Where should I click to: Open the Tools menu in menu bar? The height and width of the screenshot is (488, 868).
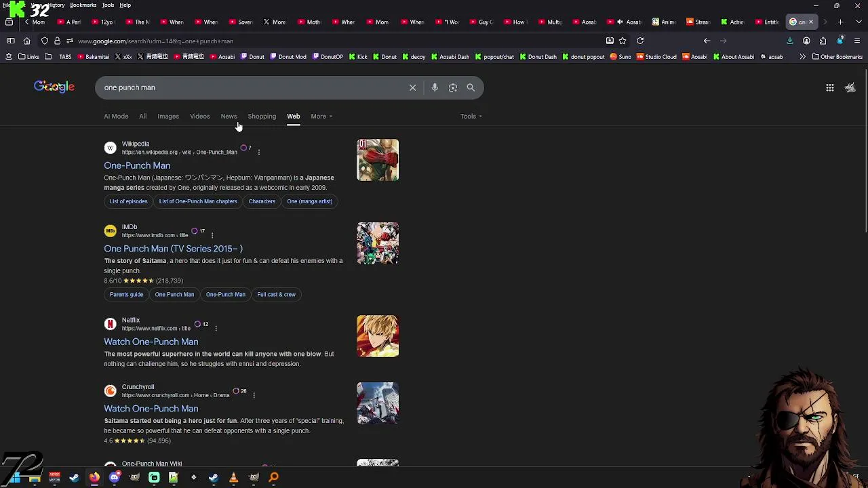click(x=108, y=5)
